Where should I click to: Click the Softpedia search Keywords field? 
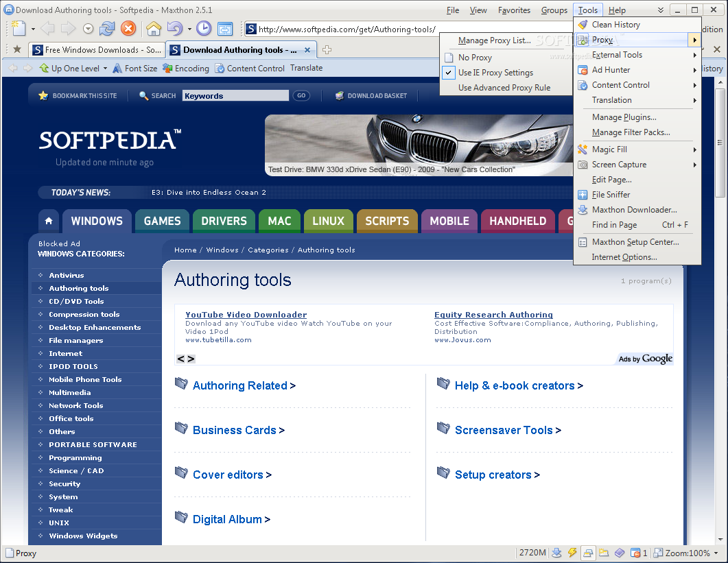(x=235, y=95)
